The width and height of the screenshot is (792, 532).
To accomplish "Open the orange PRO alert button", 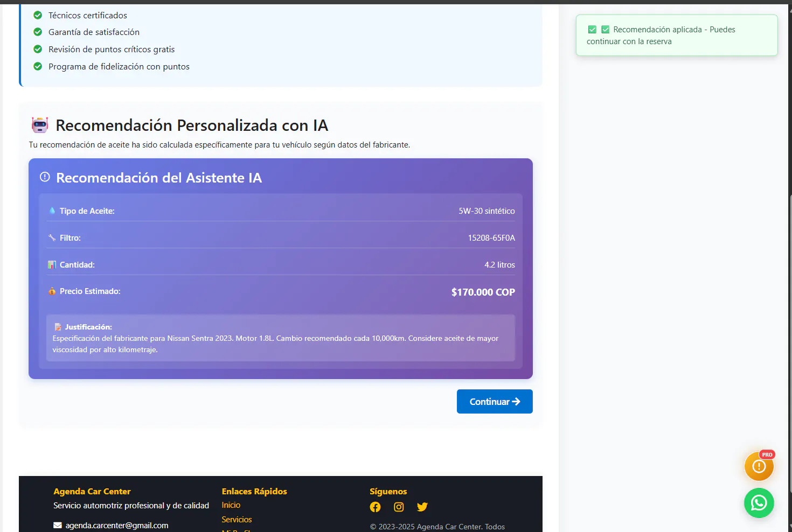I will tap(759, 466).
